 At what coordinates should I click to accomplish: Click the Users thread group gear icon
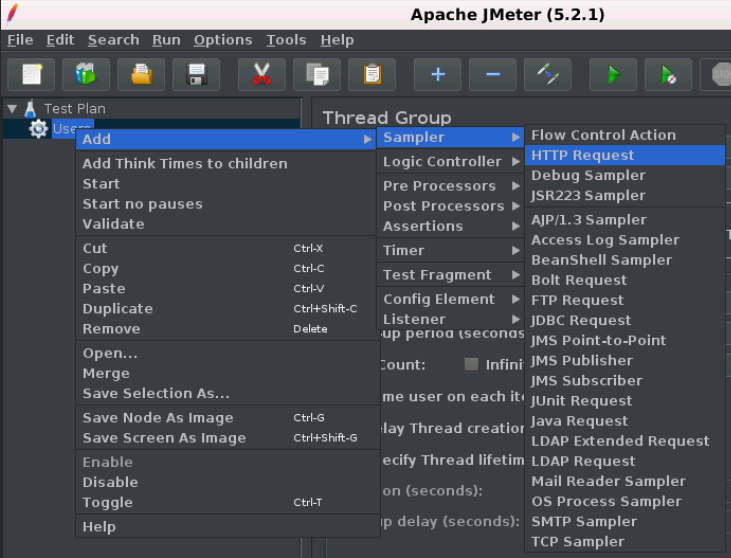tap(38, 129)
